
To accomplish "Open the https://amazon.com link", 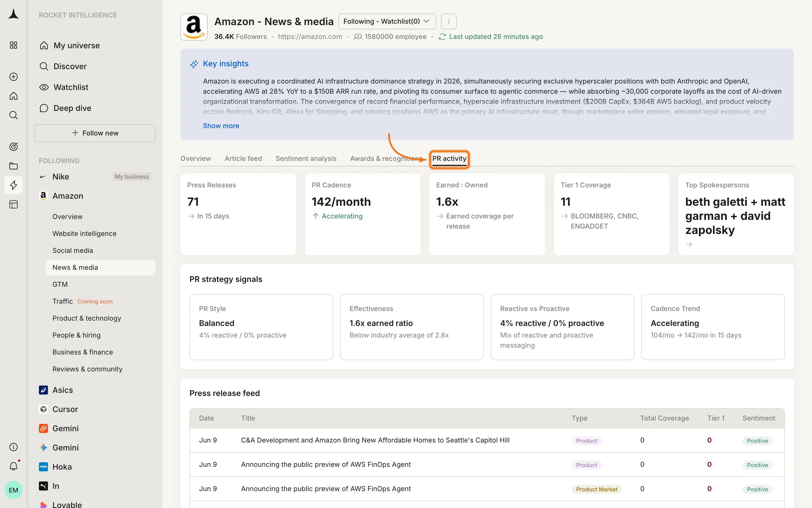I will point(310,37).
